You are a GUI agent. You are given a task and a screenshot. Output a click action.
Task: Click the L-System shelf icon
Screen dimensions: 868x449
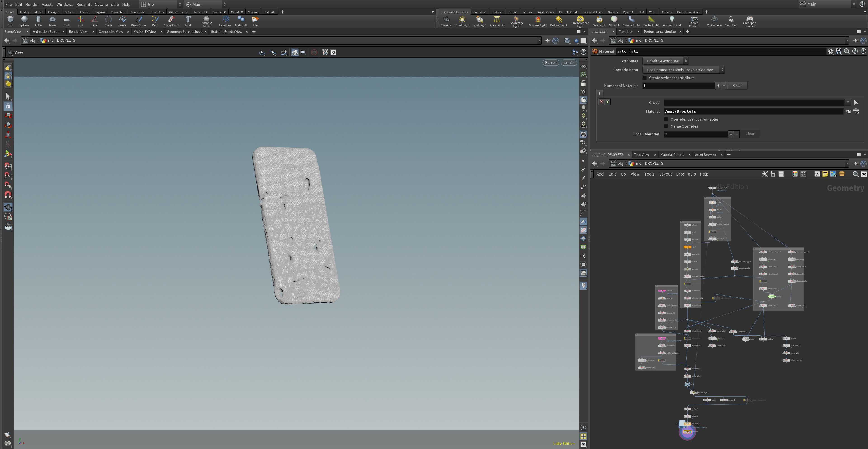point(225,21)
